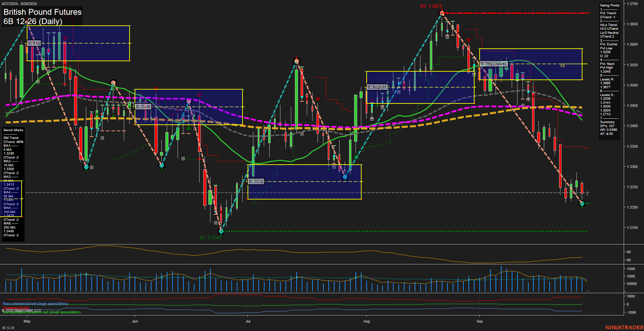
Task: Select the S1: 1.3141 support label
Action: click(x=210, y=238)
